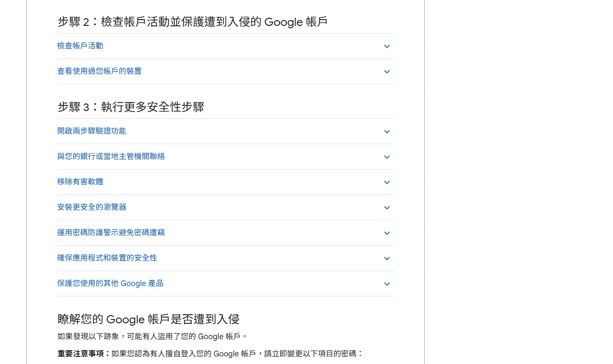Open the 查看使用過您帳戶的裝置 link

(99, 71)
